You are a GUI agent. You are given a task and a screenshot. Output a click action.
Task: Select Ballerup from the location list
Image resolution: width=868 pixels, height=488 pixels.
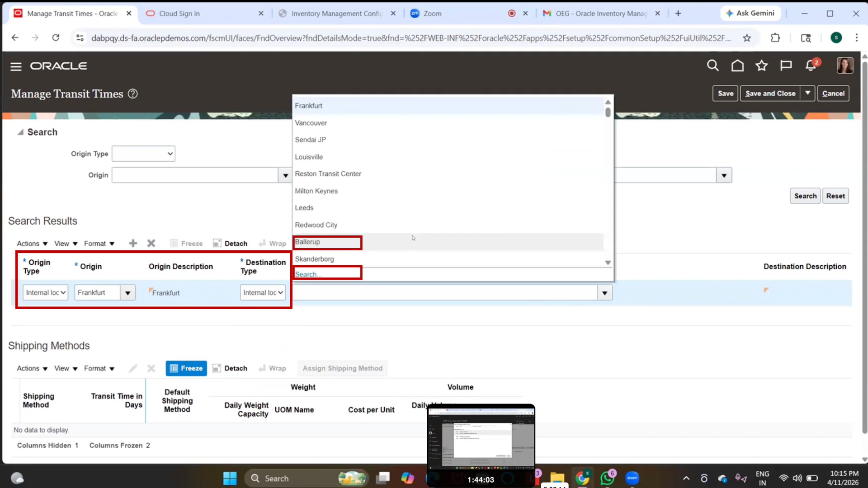tap(448, 242)
